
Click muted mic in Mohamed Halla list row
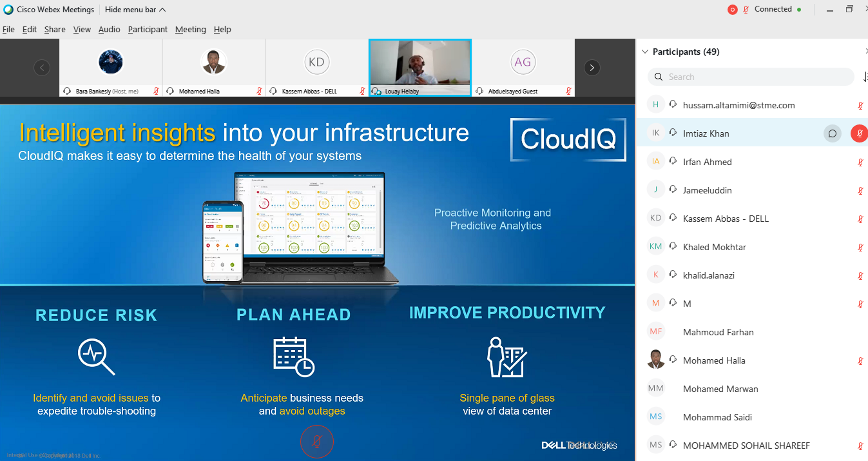click(x=860, y=360)
